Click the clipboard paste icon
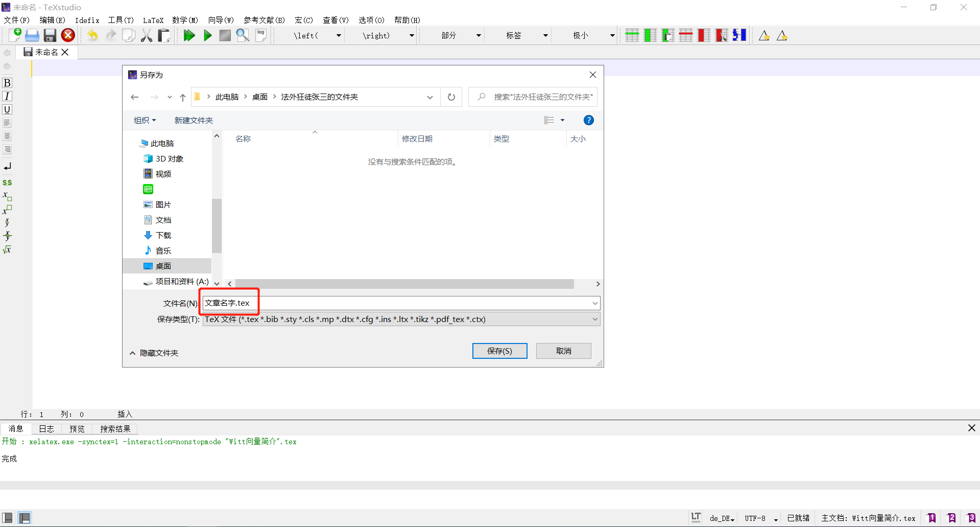 (x=164, y=35)
